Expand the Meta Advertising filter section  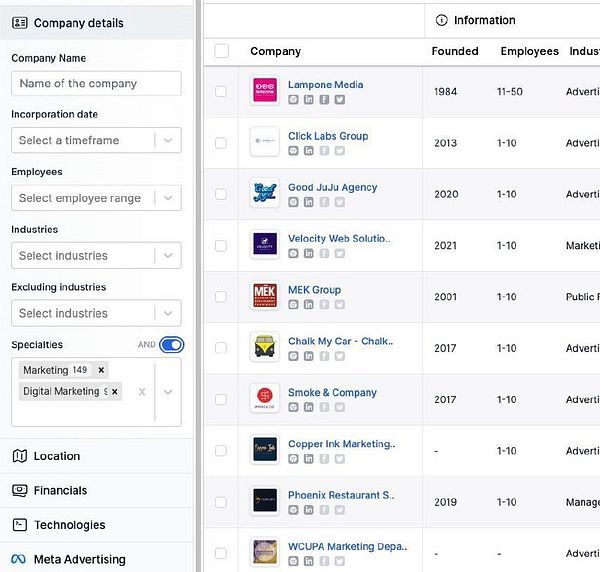tap(96, 559)
